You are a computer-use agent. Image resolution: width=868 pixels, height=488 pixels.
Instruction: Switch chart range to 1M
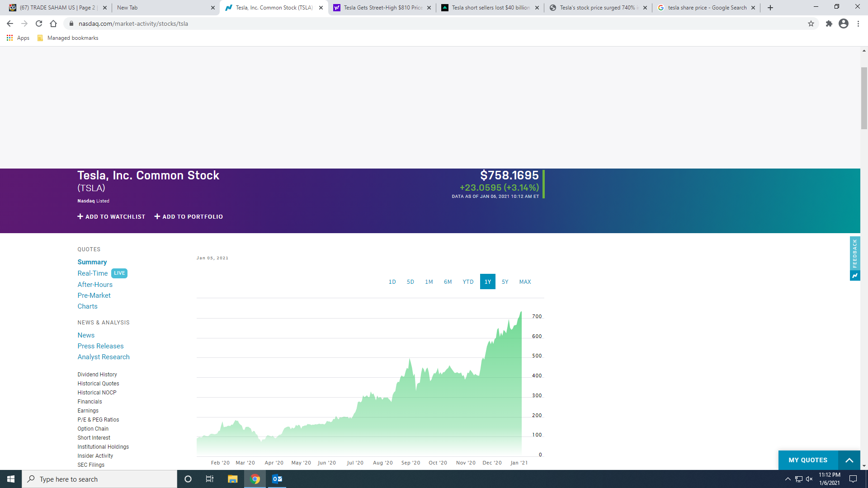pyautogui.click(x=429, y=282)
